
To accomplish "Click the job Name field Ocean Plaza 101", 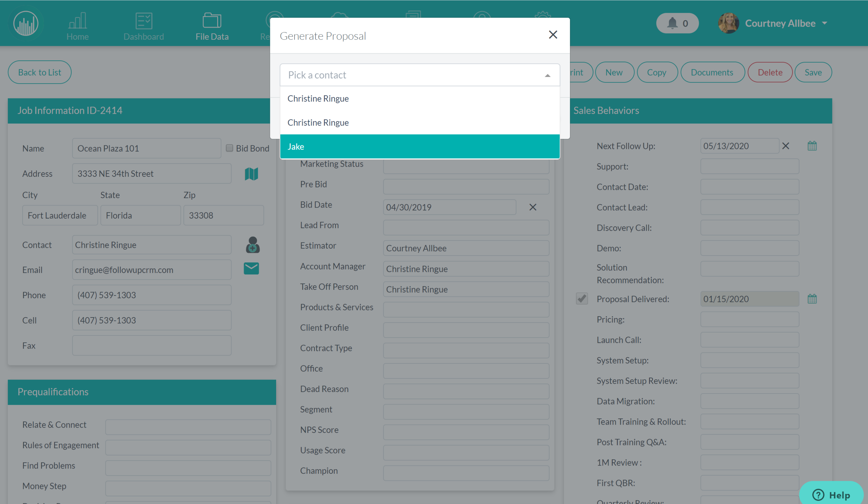I will (146, 148).
